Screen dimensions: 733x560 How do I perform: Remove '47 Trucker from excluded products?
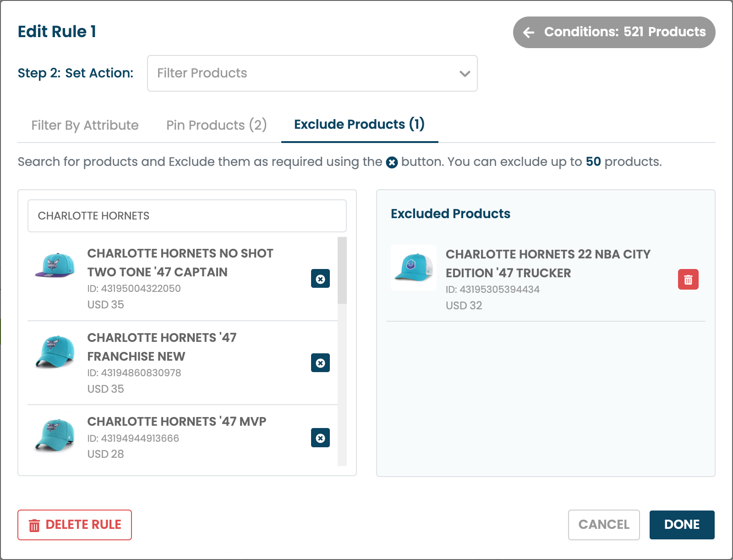[688, 280]
